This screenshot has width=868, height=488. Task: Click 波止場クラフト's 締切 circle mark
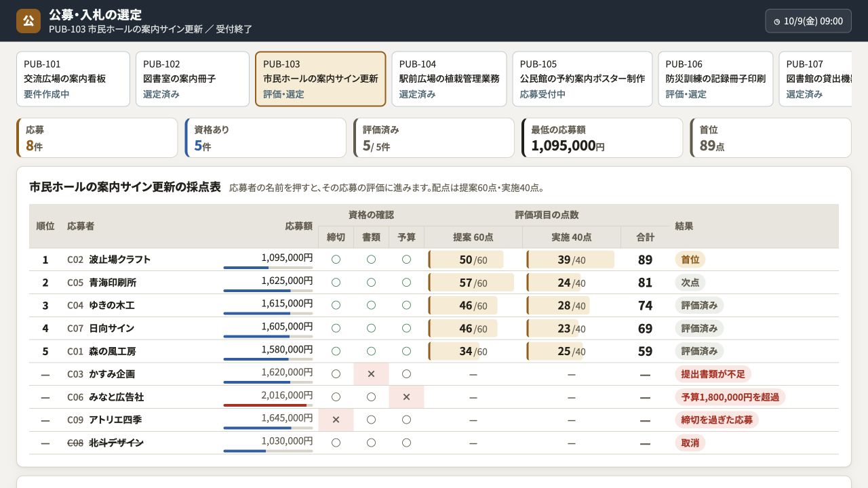pos(336,260)
